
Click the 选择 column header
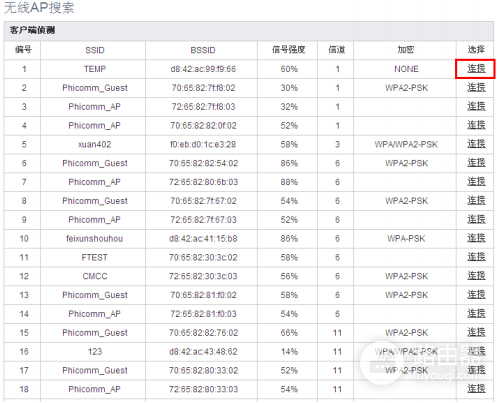click(x=476, y=50)
